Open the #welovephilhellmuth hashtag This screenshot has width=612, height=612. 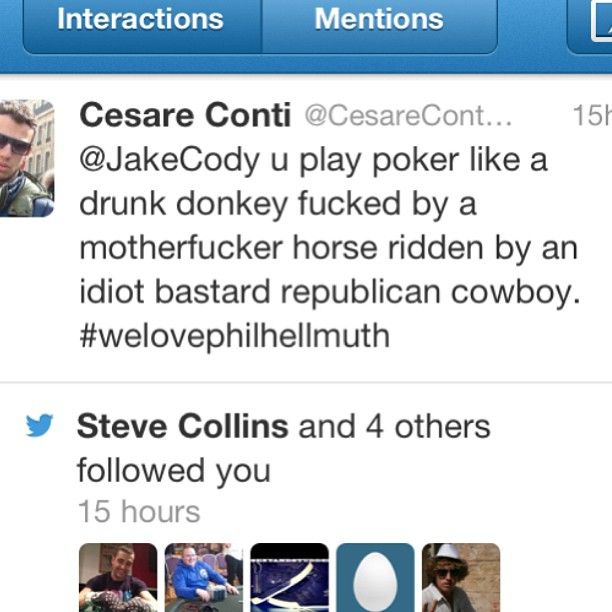(235, 336)
